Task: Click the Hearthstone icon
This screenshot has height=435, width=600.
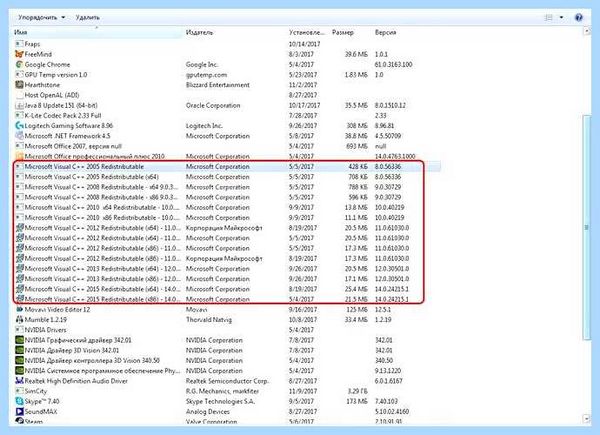Action: [x=19, y=85]
